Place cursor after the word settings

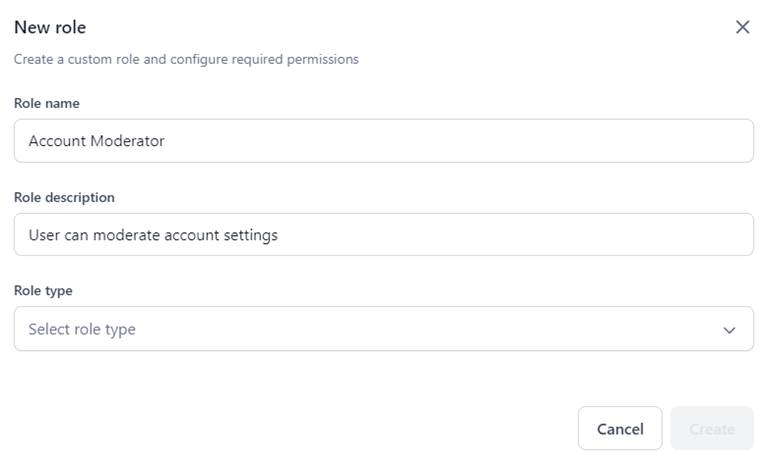[x=279, y=235]
